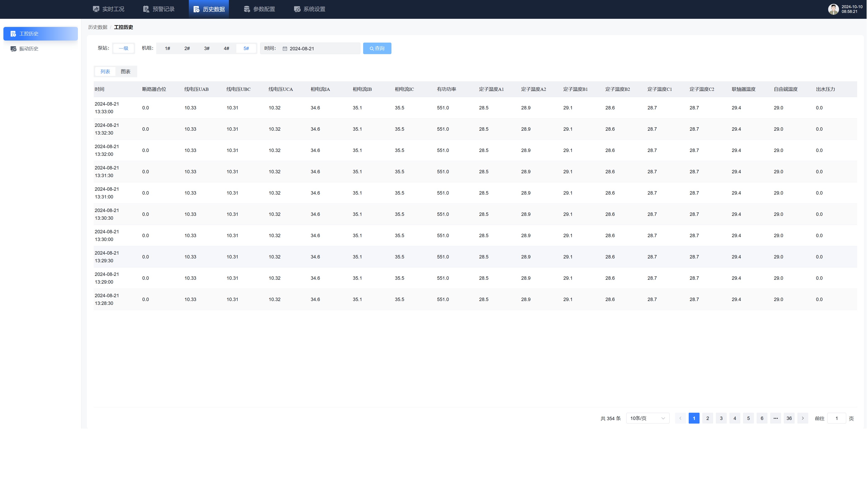Go to next page arrow
The image size is (868, 487).
[803, 419]
